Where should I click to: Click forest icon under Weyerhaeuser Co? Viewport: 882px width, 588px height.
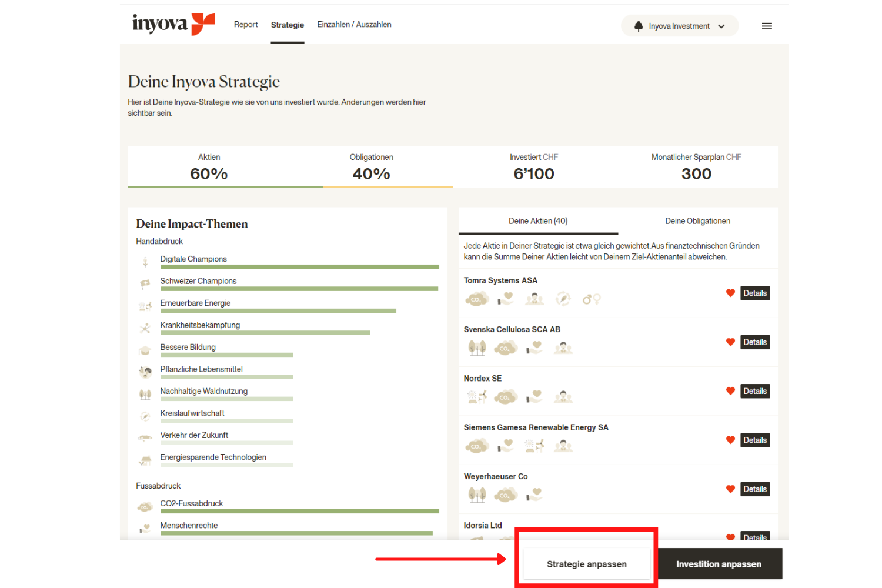477,495
